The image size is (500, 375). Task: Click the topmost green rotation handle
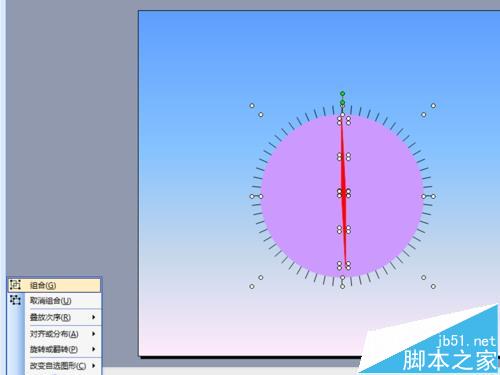tap(342, 94)
